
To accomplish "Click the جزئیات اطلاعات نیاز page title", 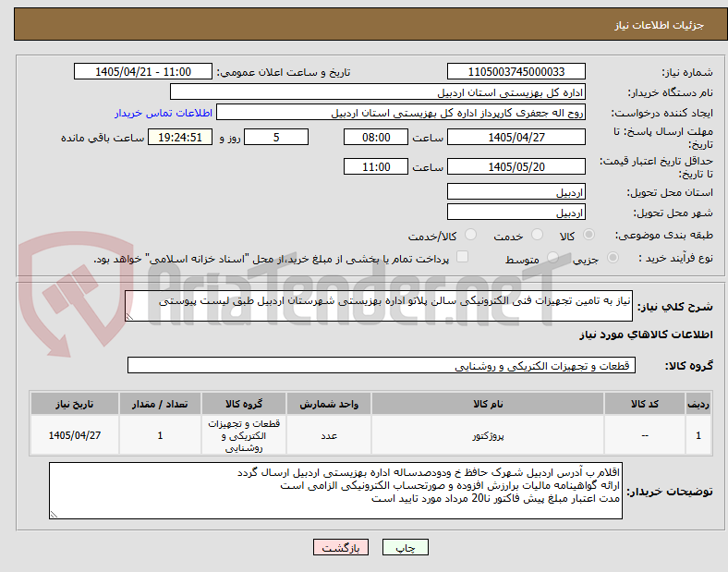I will tap(660, 25).
